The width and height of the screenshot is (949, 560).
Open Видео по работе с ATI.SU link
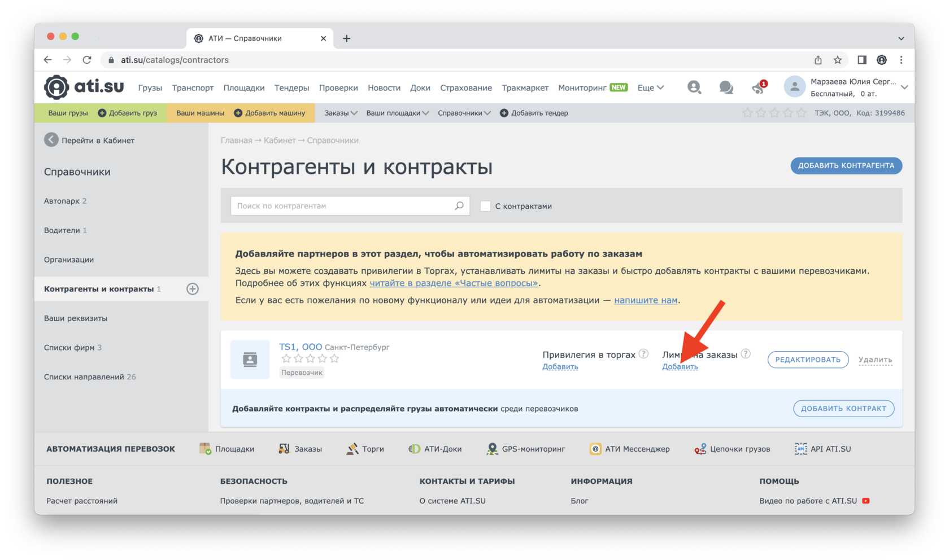point(814,501)
